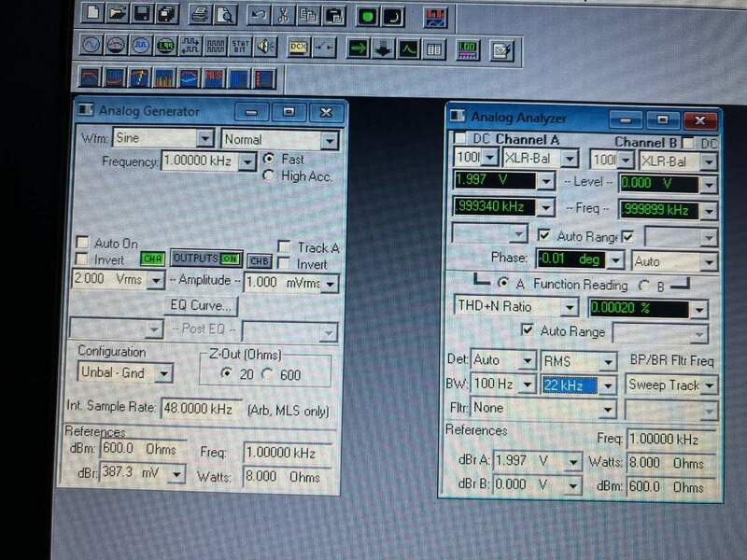
Task: Click the STAT BIT status bits icon
Action: (x=241, y=46)
